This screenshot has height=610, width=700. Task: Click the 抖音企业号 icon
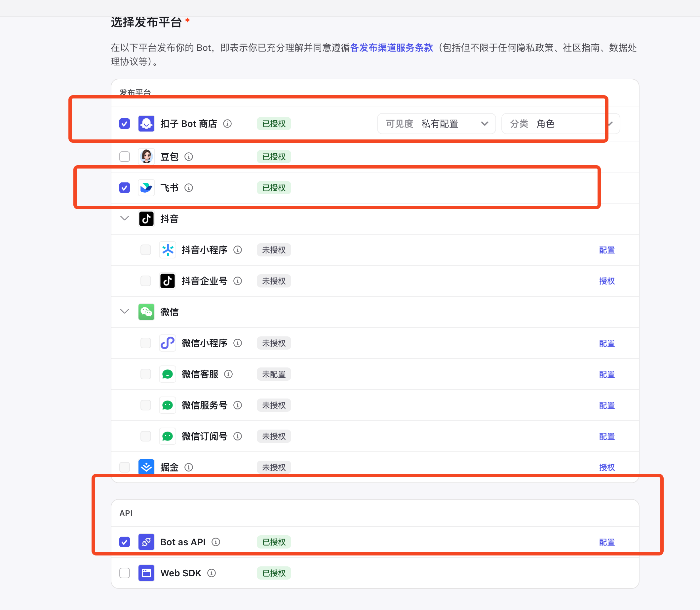pyautogui.click(x=168, y=281)
